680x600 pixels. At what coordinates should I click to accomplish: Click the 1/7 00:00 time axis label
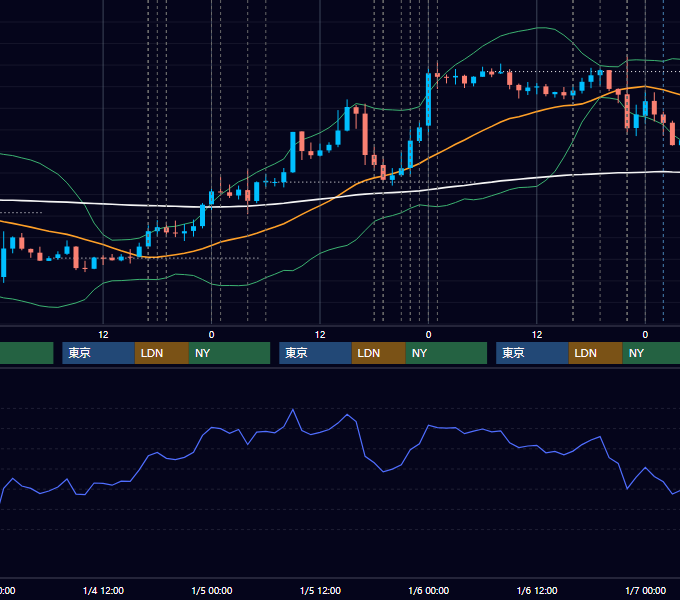click(x=645, y=590)
